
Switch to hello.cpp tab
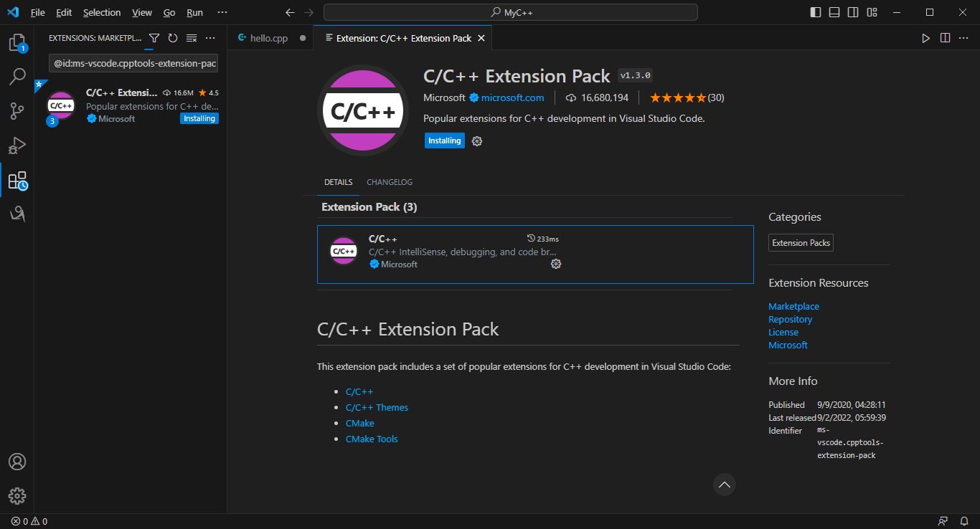point(270,38)
